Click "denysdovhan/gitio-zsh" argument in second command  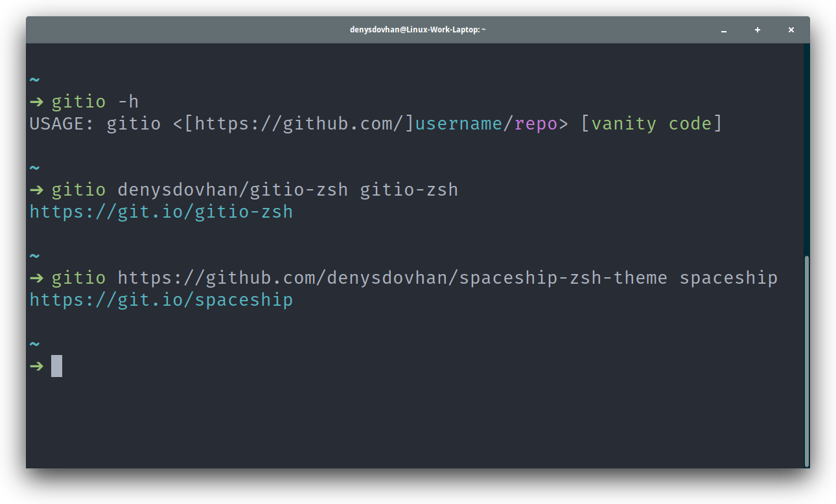coord(233,190)
